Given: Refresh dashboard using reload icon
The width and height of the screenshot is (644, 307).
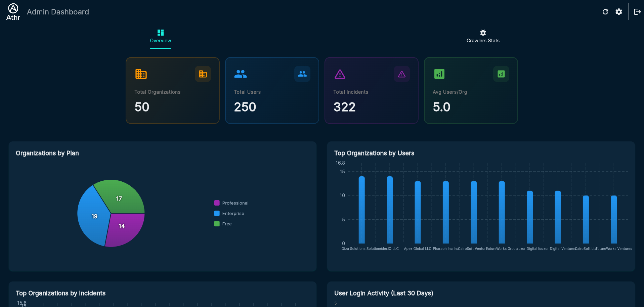Looking at the screenshot, I should (x=605, y=12).
